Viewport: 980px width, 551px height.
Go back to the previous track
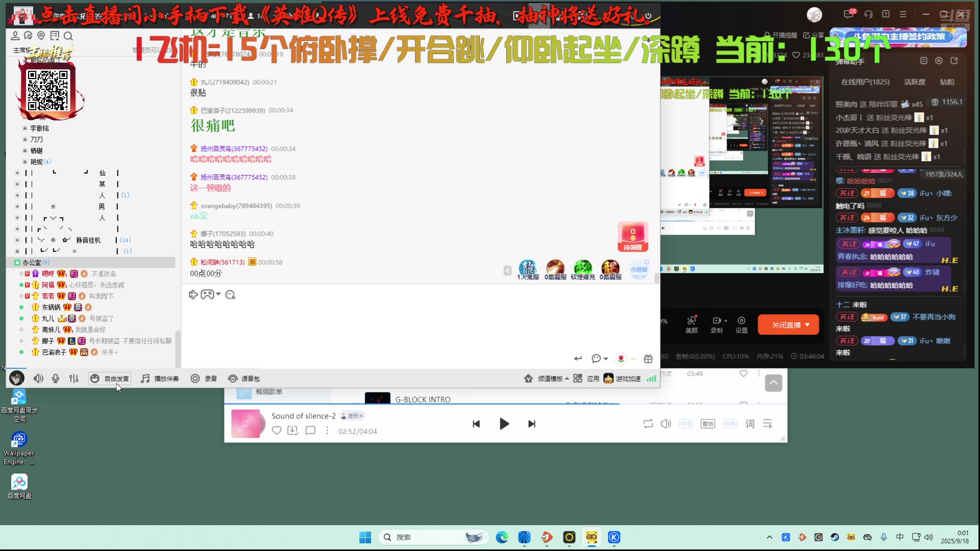point(476,424)
